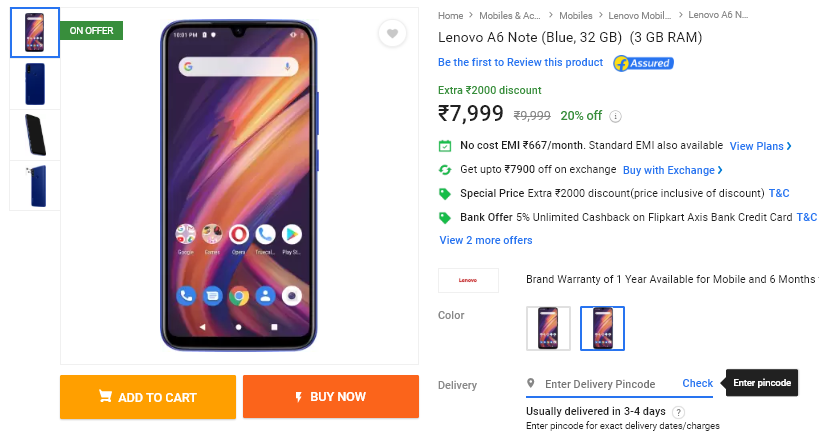
Task: Click the Lenovo brand logo
Action: click(x=468, y=280)
